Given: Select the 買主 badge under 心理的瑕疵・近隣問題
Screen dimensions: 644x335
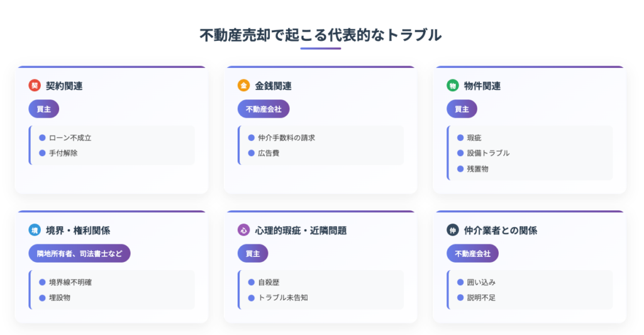Looking at the screenshot, I should pos(253,254).
